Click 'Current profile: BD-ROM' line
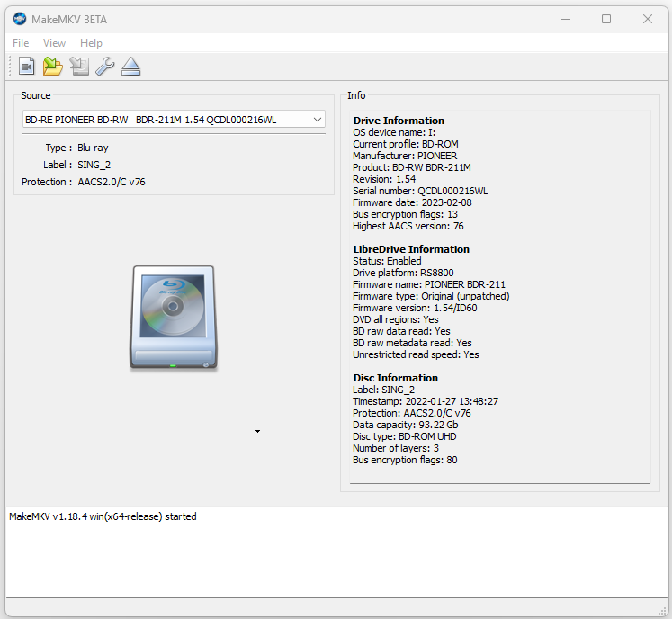Screen dimensions: 672x619 pyautogui.click(x=406, y=144)
